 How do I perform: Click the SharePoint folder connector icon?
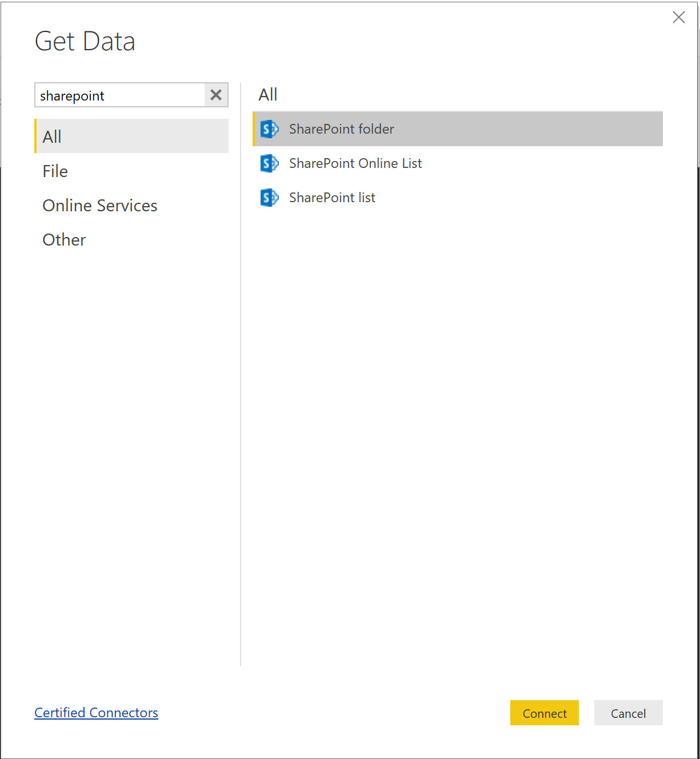[x=269, y=129]
